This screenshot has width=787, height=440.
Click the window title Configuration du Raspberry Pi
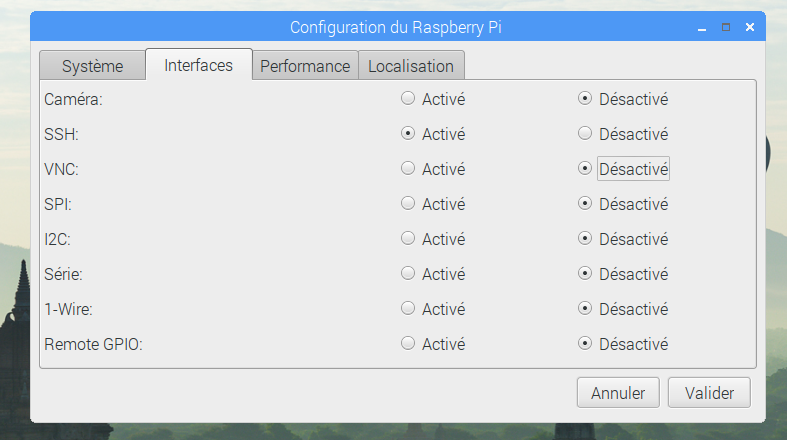(396, 27)
